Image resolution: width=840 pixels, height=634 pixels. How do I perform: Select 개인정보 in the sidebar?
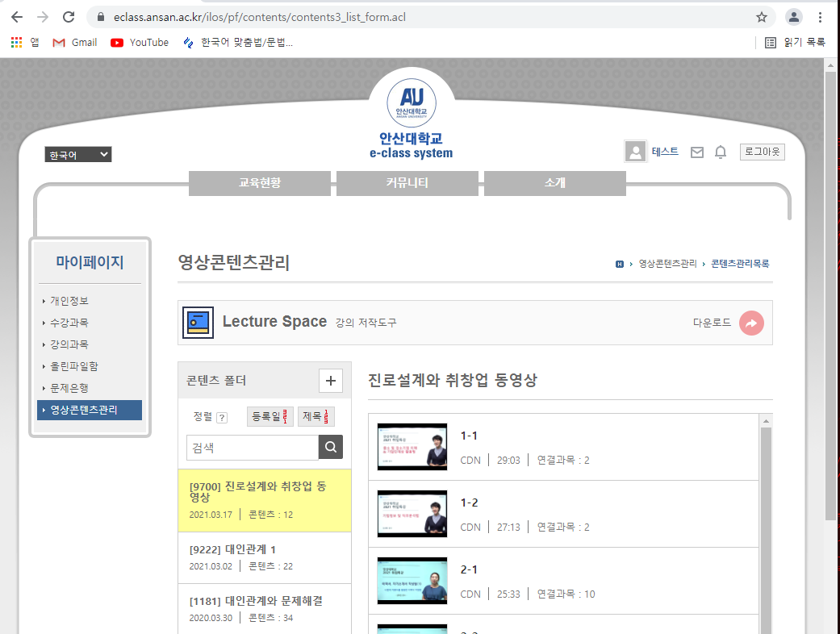[x=69, y=301]
